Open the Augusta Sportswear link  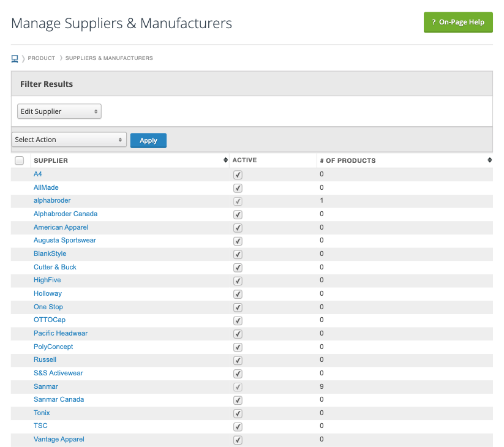(x=65, y=241)
